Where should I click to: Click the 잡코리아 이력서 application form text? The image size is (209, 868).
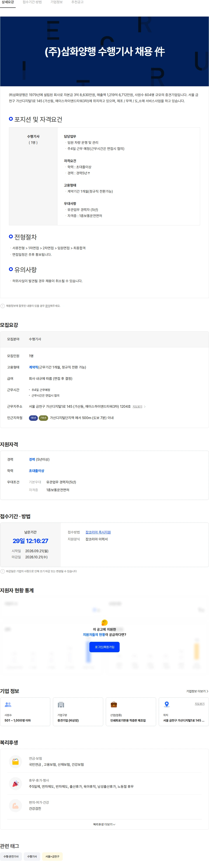(x=97, y=539)
